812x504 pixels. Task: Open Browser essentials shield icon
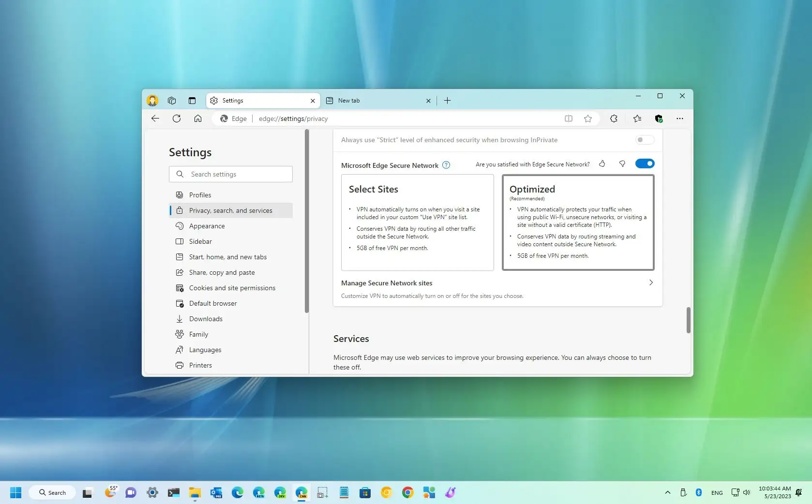click(x=659, y=119)
